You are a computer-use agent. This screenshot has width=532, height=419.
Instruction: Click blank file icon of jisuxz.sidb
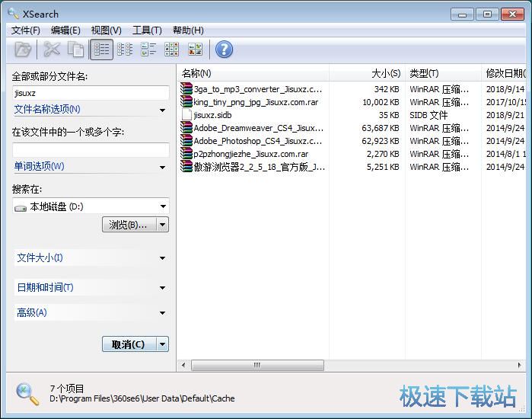186,115
